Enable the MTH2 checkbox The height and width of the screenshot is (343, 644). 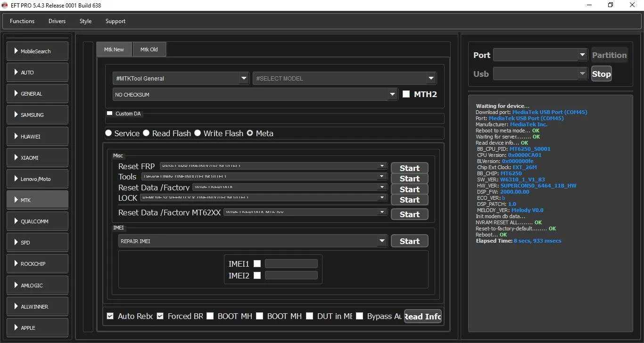point(406,94)
